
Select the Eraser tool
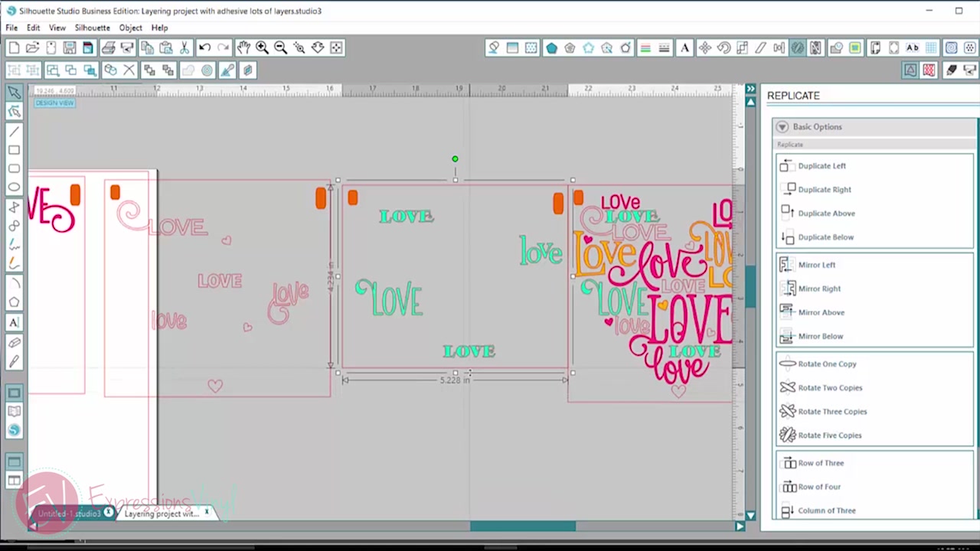click(14, 342)
